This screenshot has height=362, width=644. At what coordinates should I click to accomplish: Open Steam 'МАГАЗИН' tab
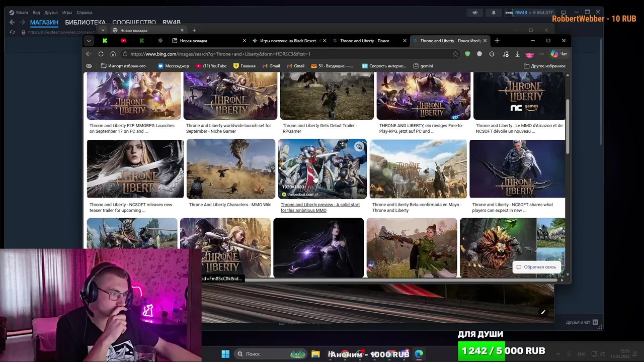(x=44, y=22)
